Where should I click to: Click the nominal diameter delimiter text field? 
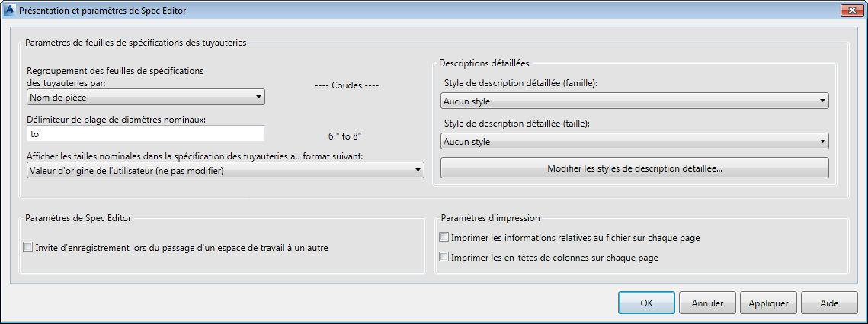pyautogui.click(x=145, y=134)
